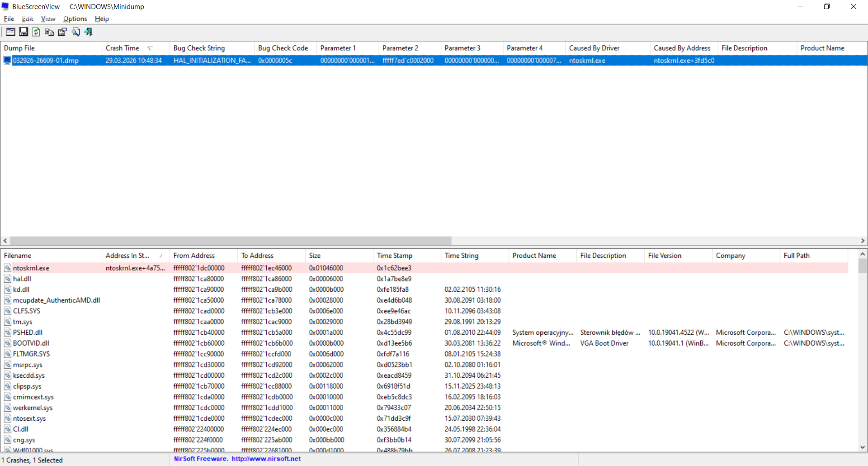Click the file icon beside hal.dll
Viewport: 868px width, 466px height.
click(x=8, y=279)
